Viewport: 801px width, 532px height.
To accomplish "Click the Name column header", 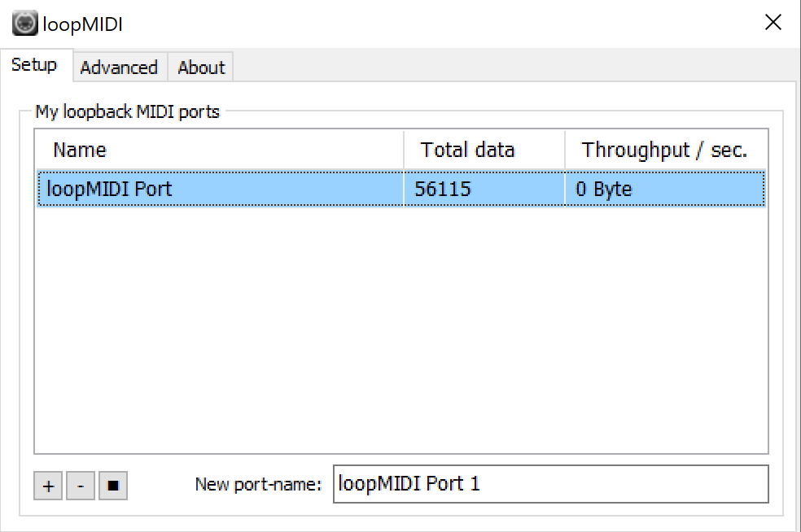I will tap(80, 150).
